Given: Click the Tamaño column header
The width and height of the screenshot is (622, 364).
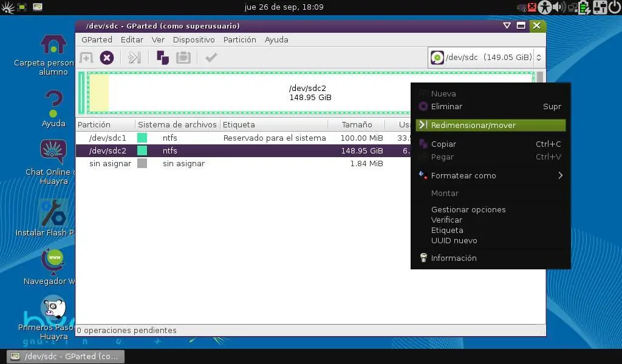Looking at the screenshot, I should tap(357, 125).
